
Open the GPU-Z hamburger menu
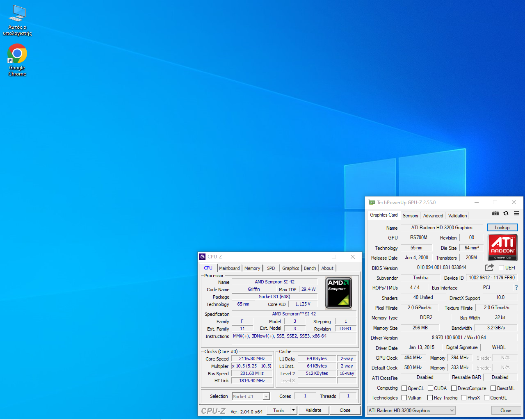pos(517,213)
